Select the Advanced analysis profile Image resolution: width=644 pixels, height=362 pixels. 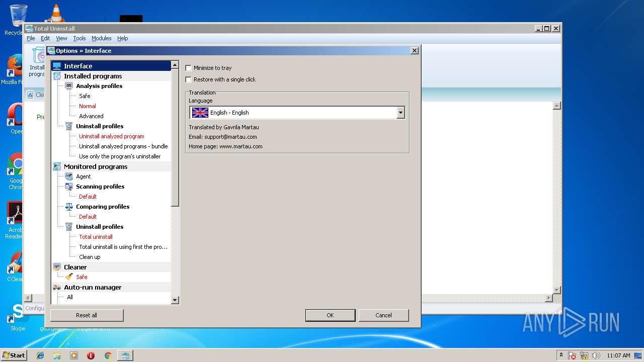click(91, 116)
